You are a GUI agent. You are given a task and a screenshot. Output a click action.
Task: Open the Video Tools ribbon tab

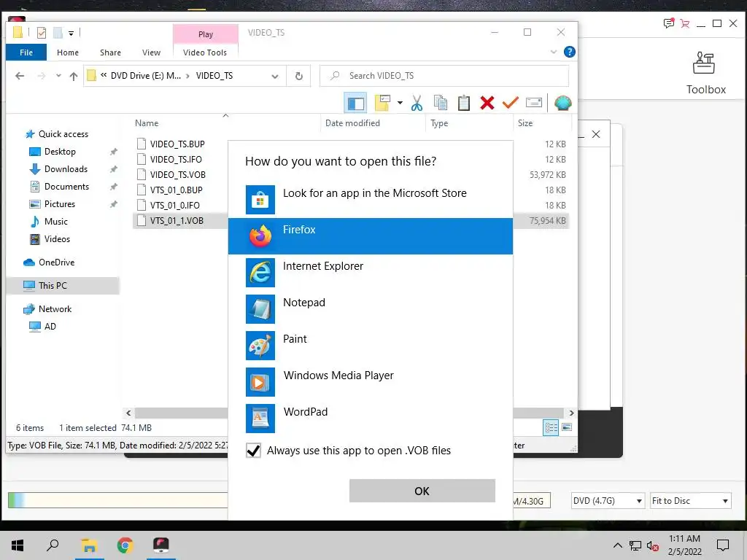[205, 52]
